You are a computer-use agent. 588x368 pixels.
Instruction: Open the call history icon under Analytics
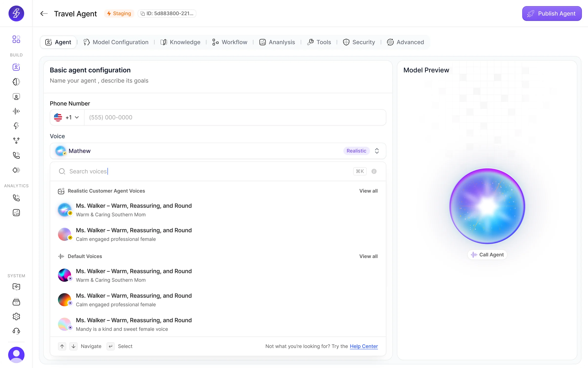coord(16,198)
